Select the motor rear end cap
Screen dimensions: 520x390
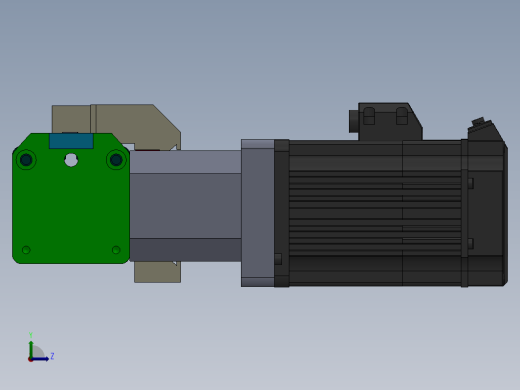487,213
